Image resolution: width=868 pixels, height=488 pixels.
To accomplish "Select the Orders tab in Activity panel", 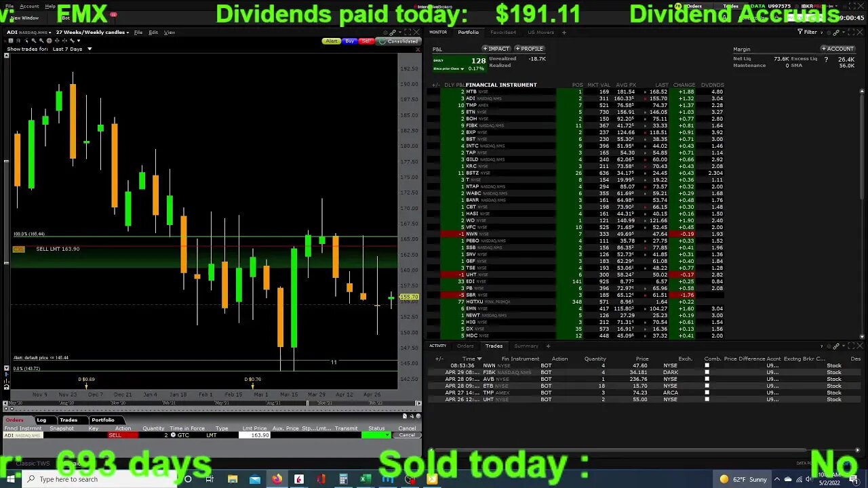I will (465, 346).
